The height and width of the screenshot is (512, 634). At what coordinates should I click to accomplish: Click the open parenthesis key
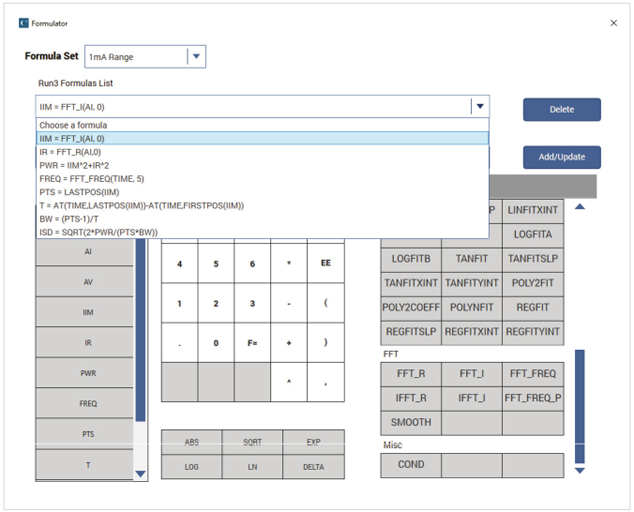click(325, 303)
